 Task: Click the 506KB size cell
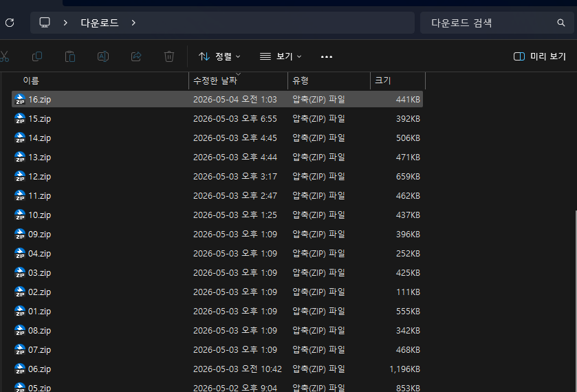(x=408, y=138)
